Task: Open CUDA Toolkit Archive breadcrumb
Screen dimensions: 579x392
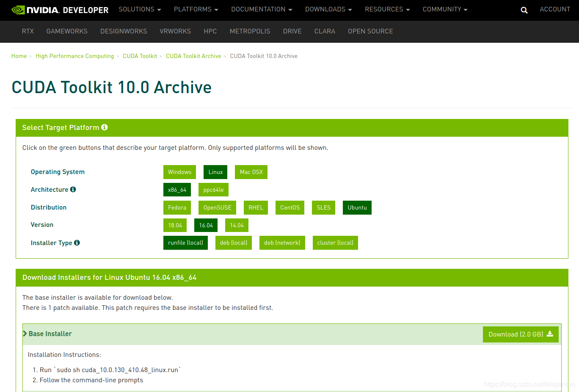Action: (x=193, y=56)
